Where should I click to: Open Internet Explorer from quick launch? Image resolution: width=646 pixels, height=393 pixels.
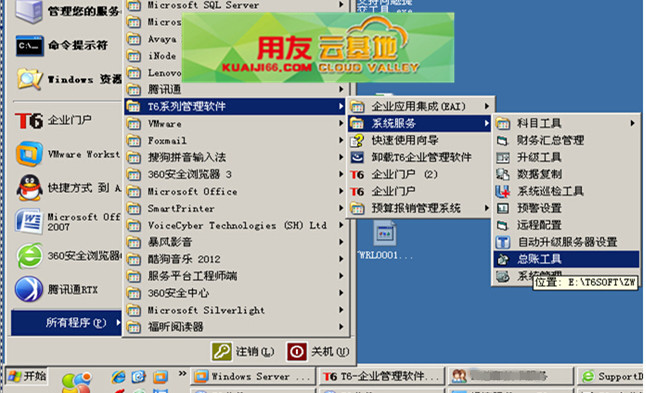pos(118,377)
